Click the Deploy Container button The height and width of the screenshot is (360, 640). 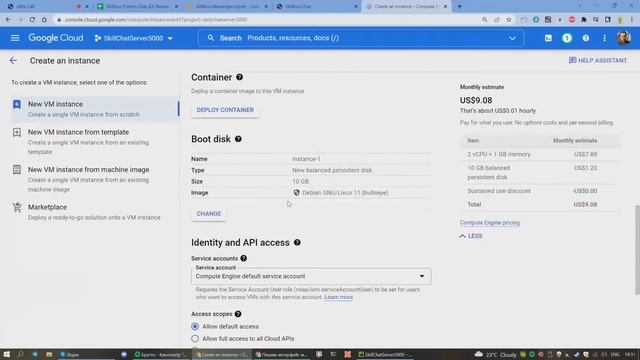pyautogui.click(x=225, y=110)
